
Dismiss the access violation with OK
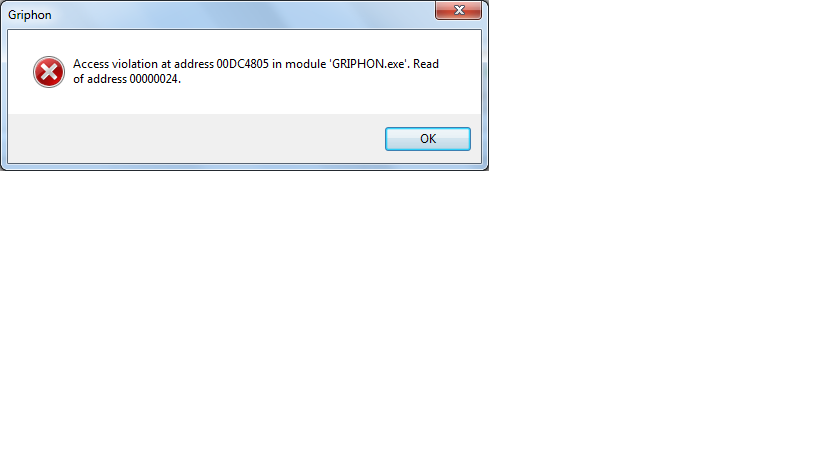point(428,139)
